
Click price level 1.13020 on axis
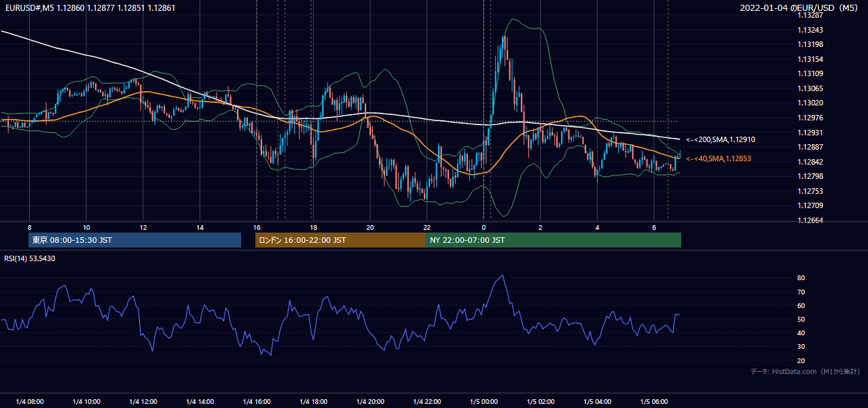pos(810,103)
